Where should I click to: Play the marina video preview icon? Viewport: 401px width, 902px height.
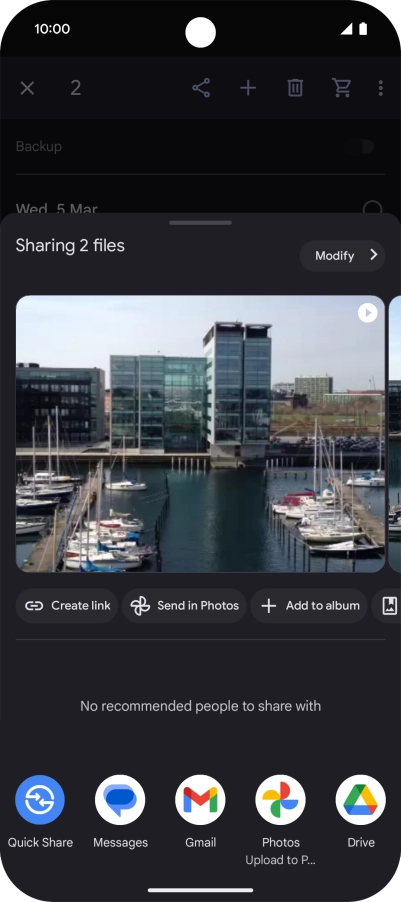pyautogui.click(x=368, y=313)
